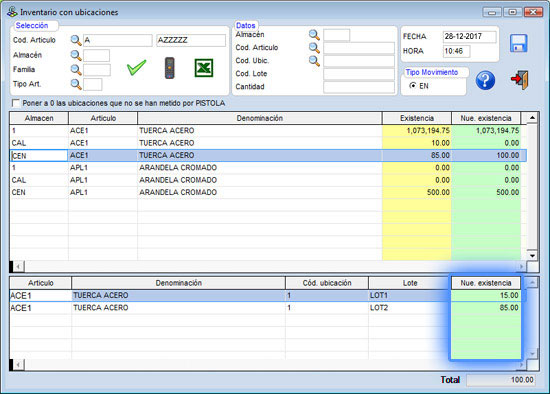Click the Almacén input in the Selección panel

(96, 55)
